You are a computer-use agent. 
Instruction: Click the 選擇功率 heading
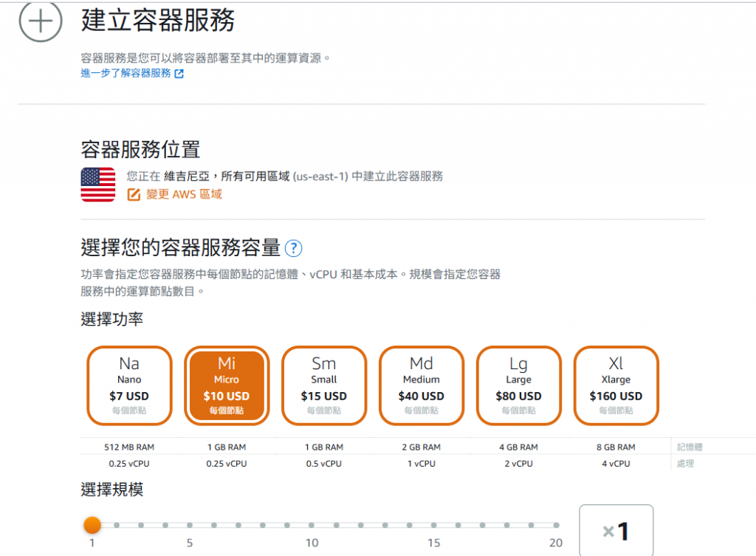(112, 319)
